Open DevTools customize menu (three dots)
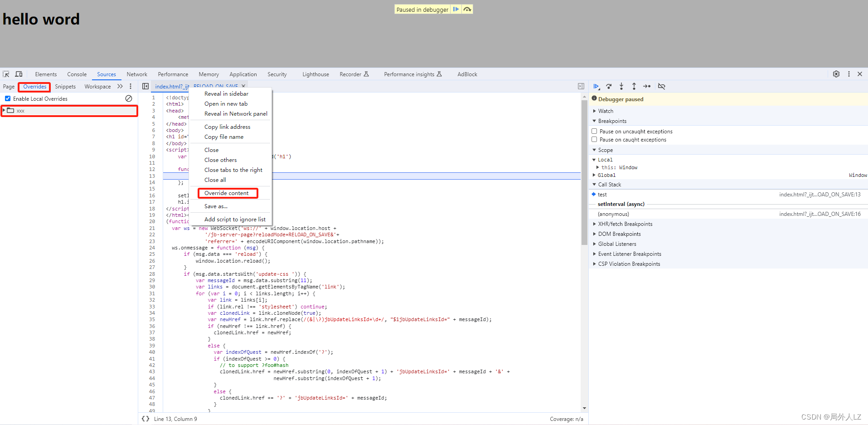 click(849, 74)
